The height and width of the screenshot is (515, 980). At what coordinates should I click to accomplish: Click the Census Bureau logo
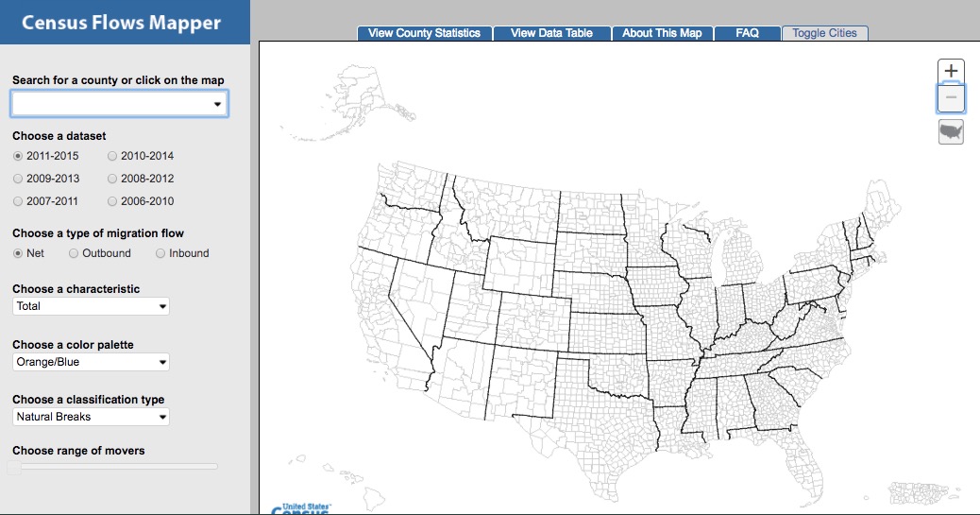300,508
